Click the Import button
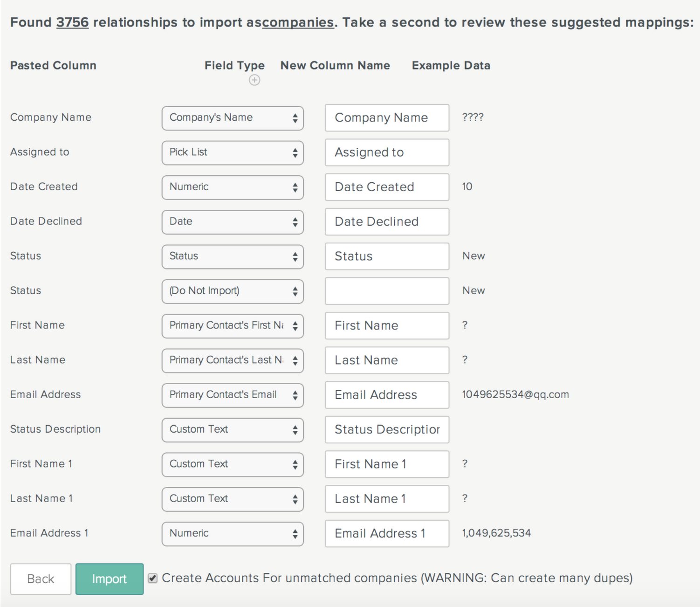This screenshot has width=700, height=607. click(x=110, y=579)
